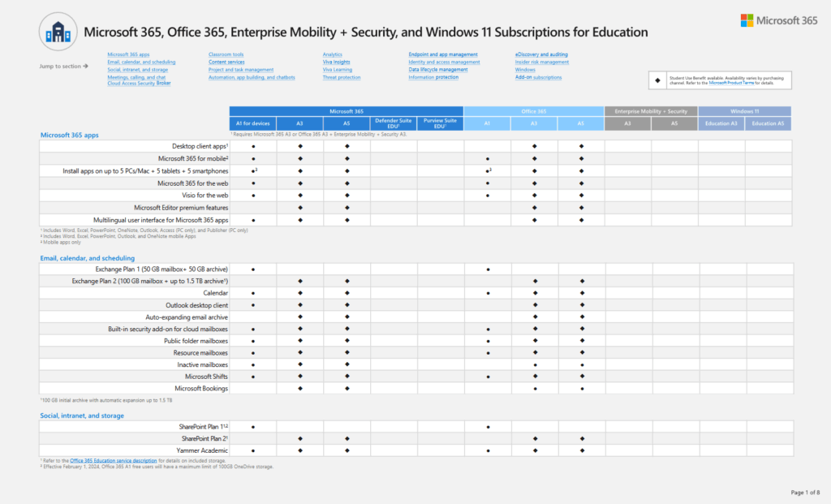This screenshot has height=504, width=831.
Task: Click the Auto-expanding email archive row label
Action: click(187, 317)
